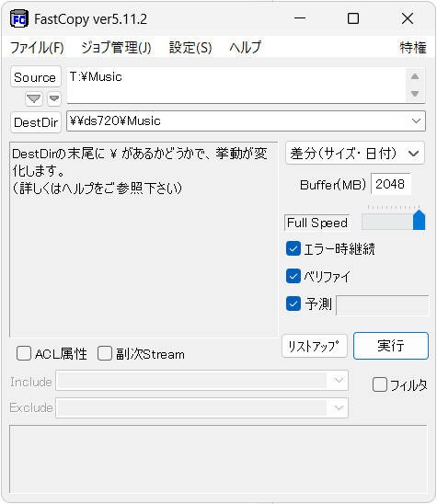Click the empty field next to 予測
437x504 pixels.
383,305
